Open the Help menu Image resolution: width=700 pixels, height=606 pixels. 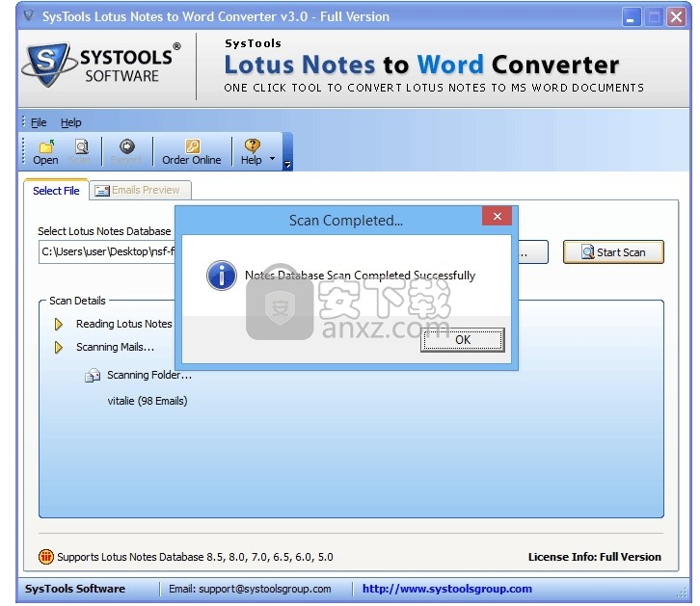coord(71,122)
